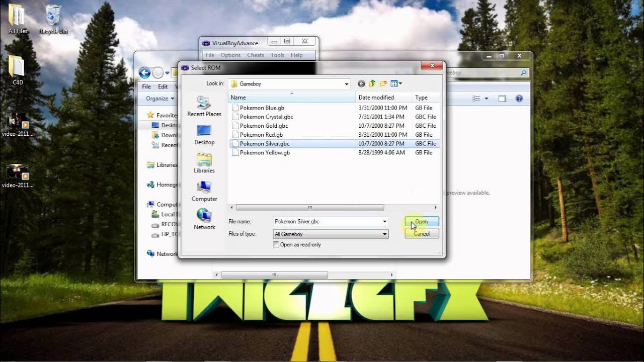Click the File name input field
644x362 pixels.
tap(327, 221)
